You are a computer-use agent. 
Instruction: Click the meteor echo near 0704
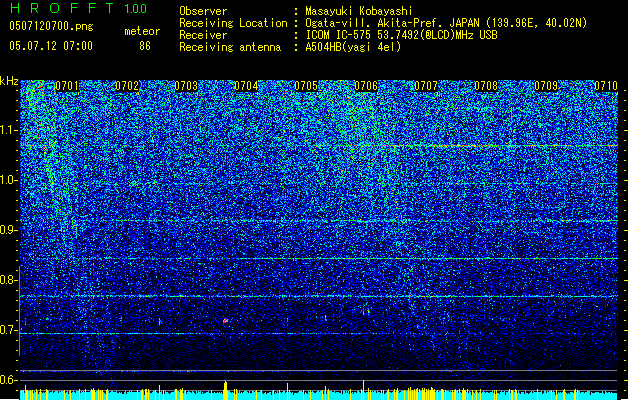(225, 321)
